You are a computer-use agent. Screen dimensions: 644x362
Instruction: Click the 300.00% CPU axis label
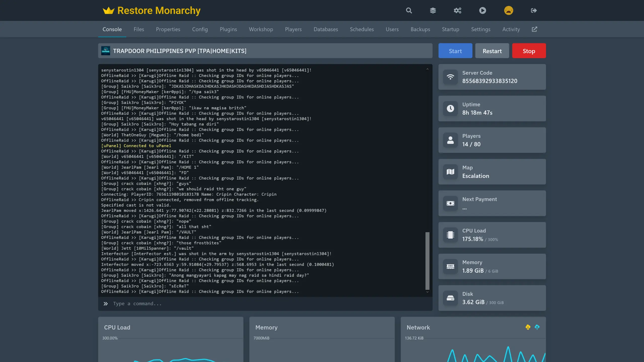(110, 338)
